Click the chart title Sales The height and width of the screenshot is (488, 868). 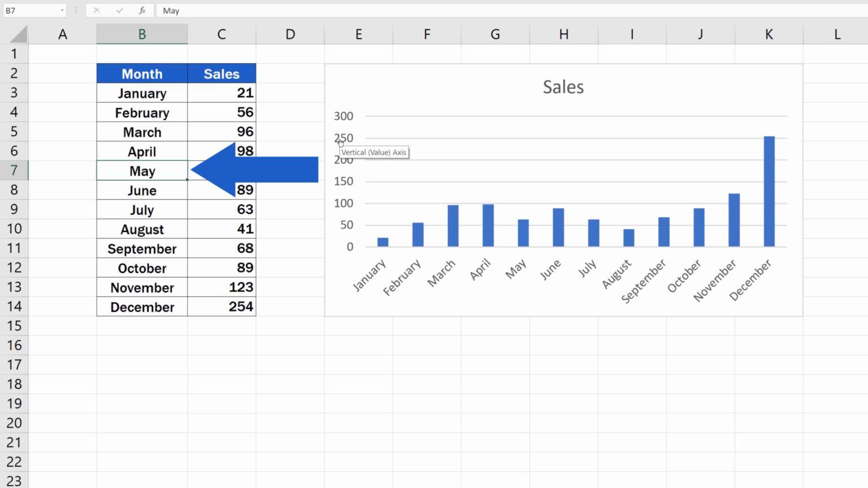tap(563, 86)
